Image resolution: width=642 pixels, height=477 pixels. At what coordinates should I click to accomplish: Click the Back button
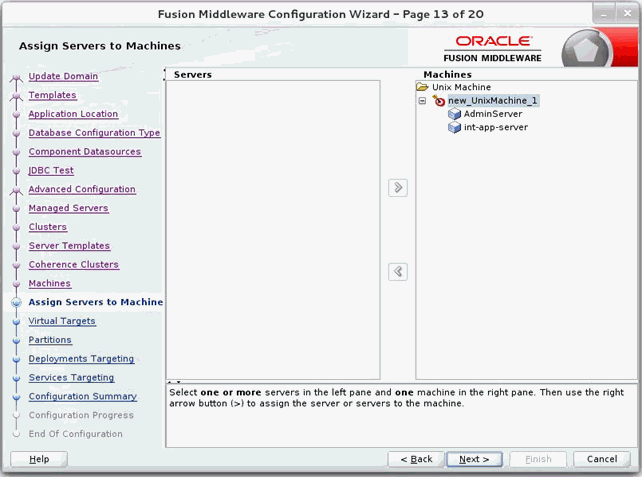coord(416,459)
